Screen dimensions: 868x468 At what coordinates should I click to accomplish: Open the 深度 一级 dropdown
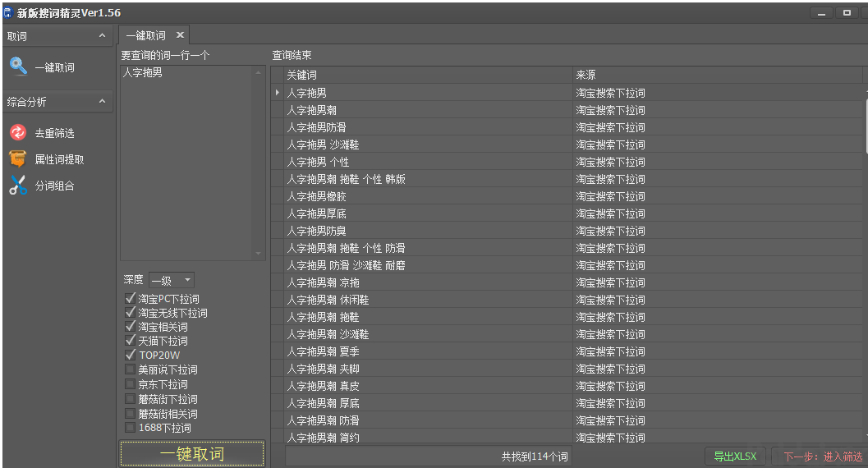(172, 280)
